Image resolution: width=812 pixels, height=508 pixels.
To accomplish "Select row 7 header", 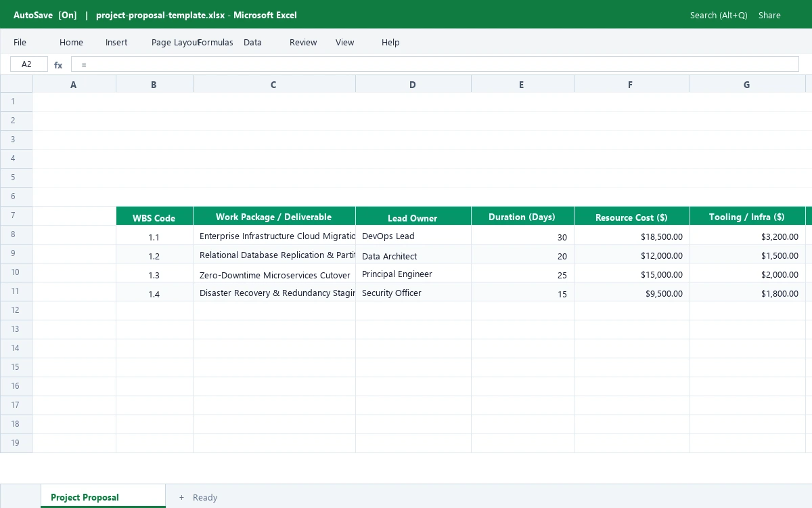I will [16, 215].
